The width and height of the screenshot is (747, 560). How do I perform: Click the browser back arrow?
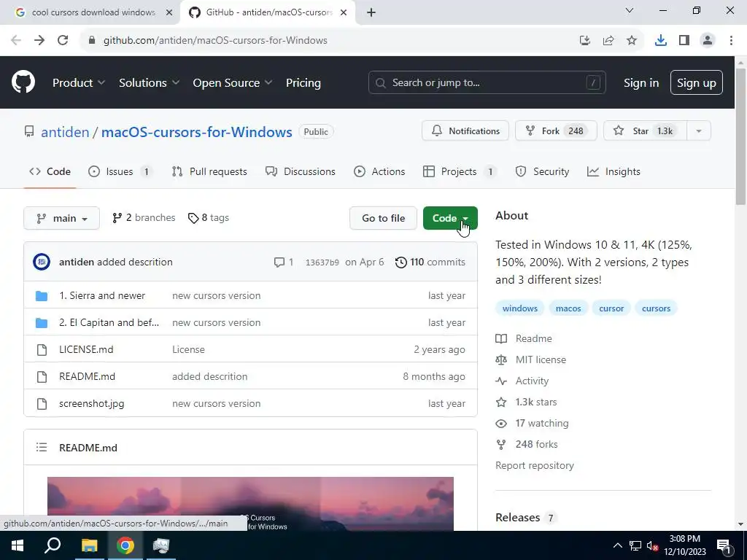(16, 41)
